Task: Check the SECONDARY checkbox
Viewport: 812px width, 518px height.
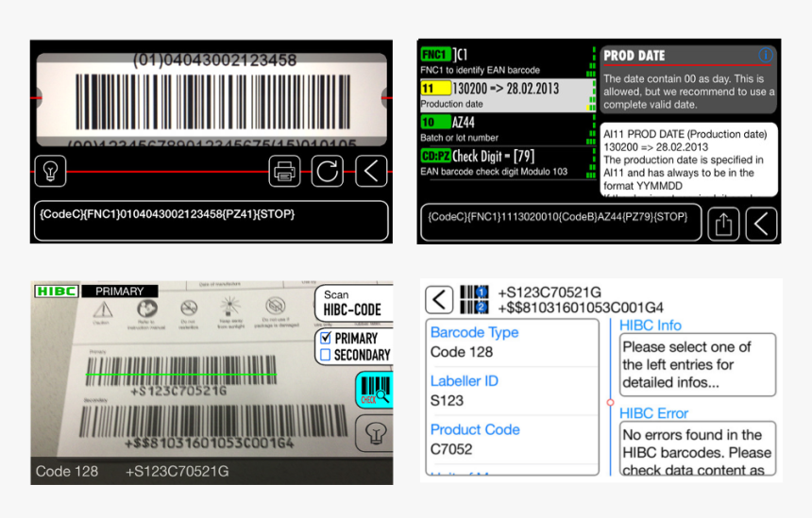Action: [x=326, y=355]
